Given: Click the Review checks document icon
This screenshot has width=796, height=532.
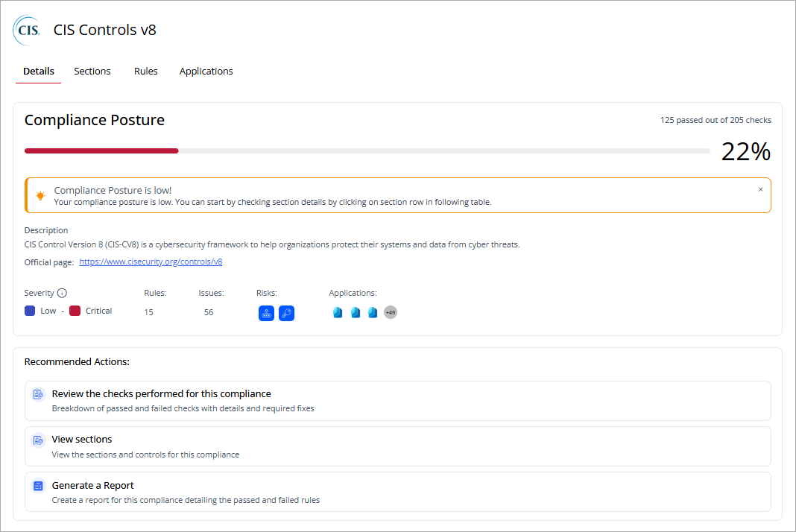Looking at the screenshot, I should click(38, 394).
